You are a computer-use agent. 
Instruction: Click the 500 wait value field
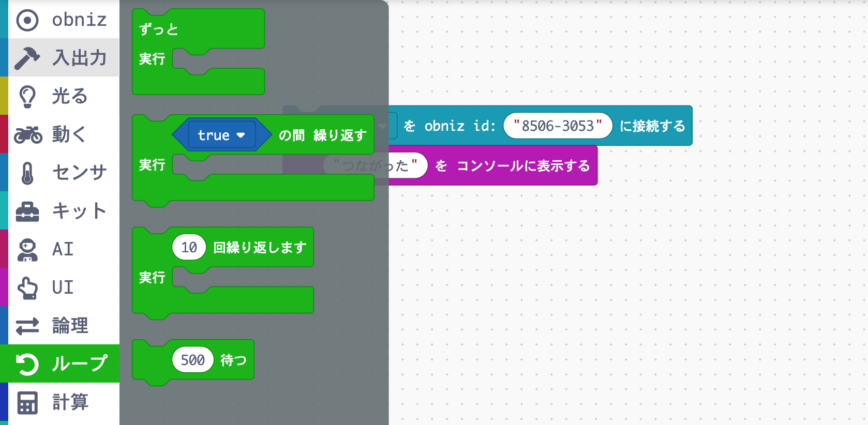point(192,360)
